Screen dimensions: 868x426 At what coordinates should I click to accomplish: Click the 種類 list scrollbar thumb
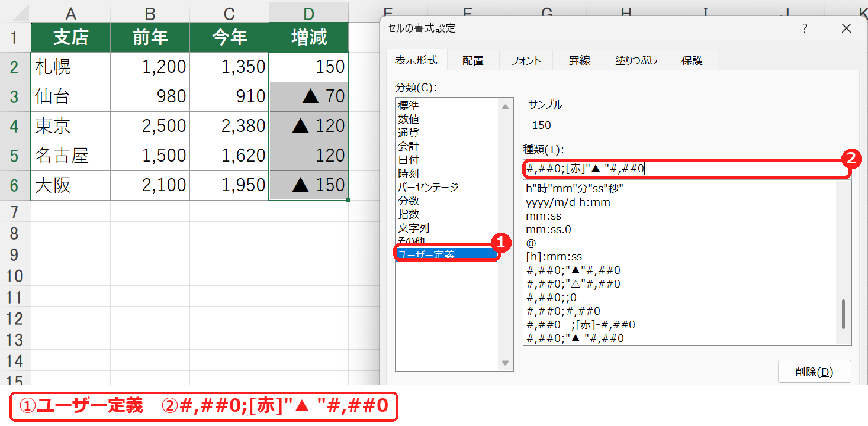[x=843, y=314]
